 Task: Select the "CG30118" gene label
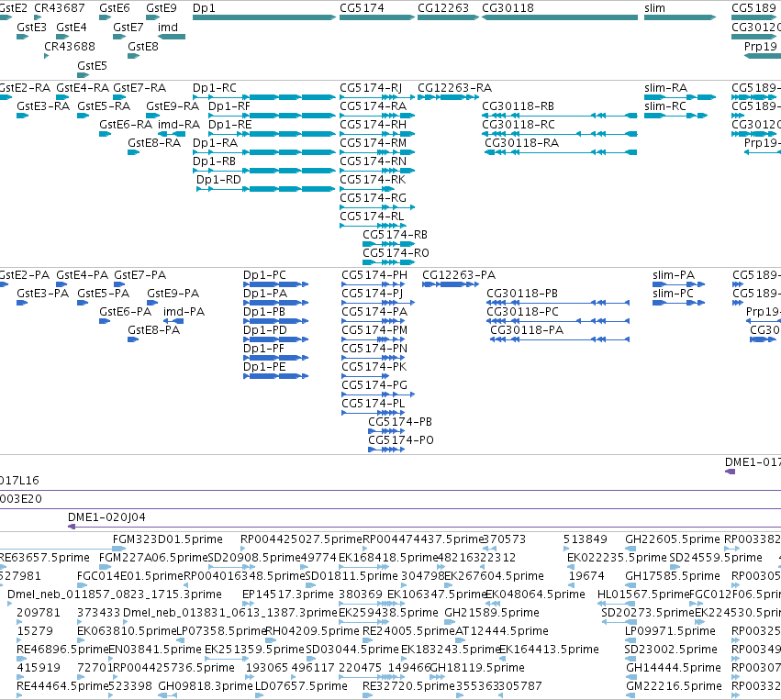(x=508, y=8)
